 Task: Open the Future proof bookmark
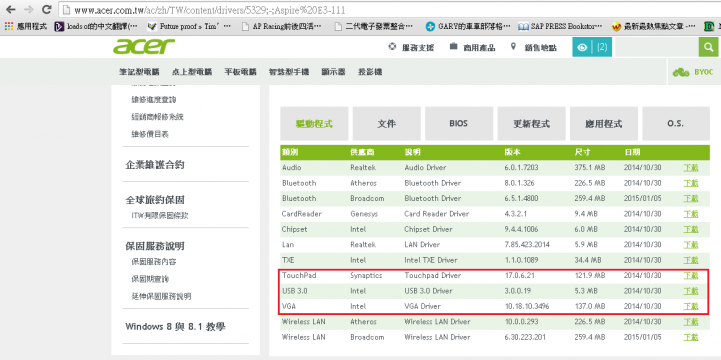tap(188, 27)
